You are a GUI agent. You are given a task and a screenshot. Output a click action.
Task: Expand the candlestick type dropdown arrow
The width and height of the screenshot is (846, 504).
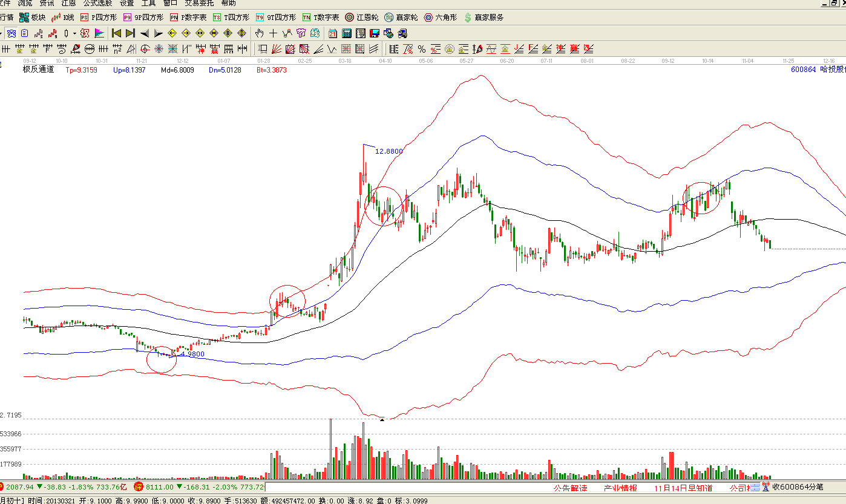tap(74, 33)
